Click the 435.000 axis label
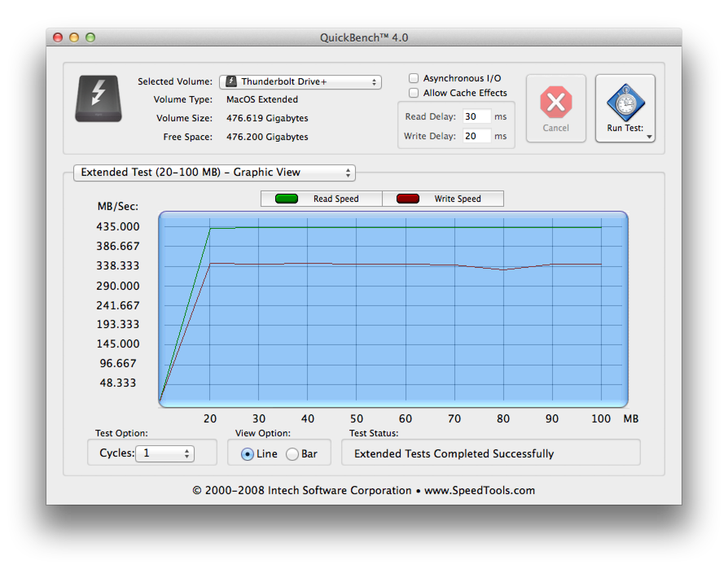 tap(118, 226)
